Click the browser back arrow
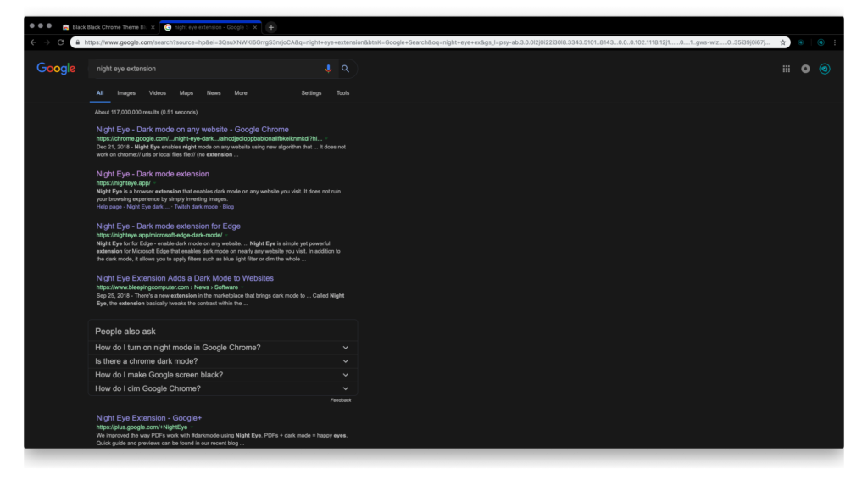This screenshot has width=868, height=480. point(34,42)
